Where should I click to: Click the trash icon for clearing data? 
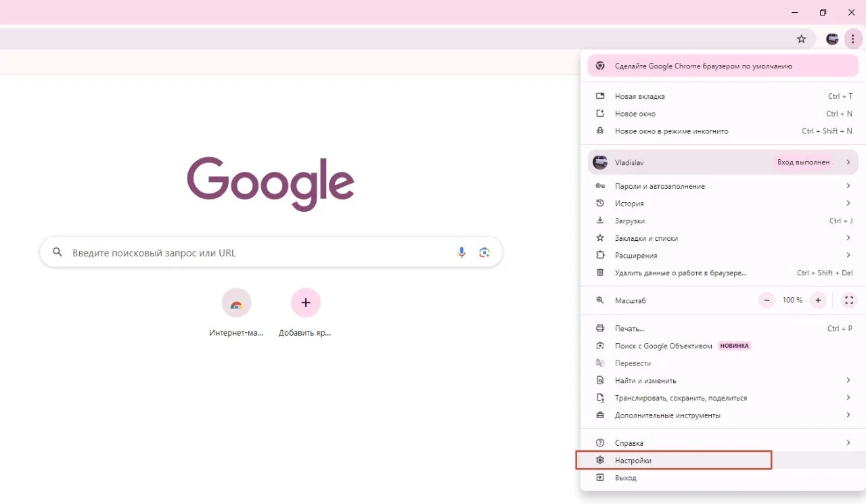(x=600, y=273)
